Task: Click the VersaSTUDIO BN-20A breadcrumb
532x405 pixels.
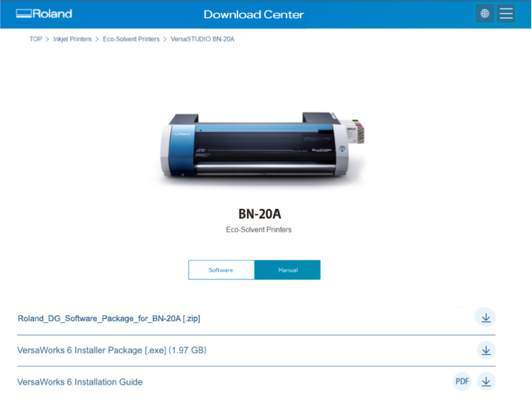Action: (x=202, y=39)
